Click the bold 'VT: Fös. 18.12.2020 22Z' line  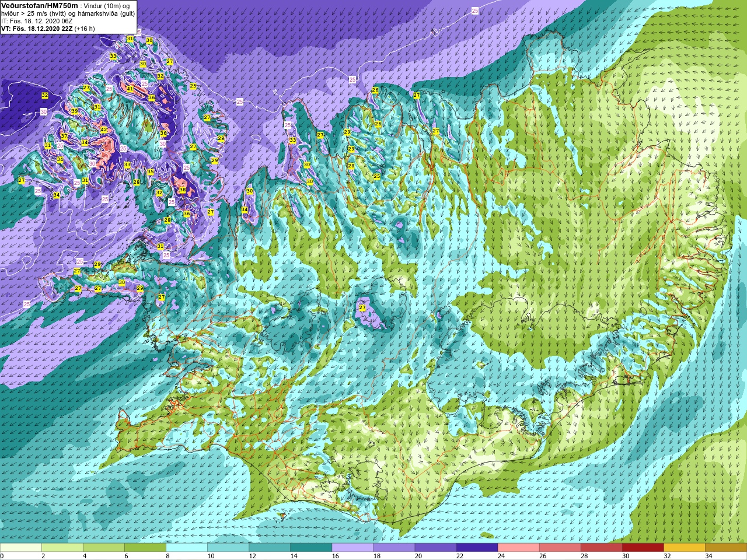(37, 29)
